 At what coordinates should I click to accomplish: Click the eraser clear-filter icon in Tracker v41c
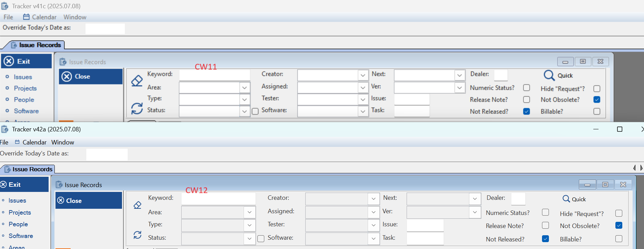tap(137, 81)
